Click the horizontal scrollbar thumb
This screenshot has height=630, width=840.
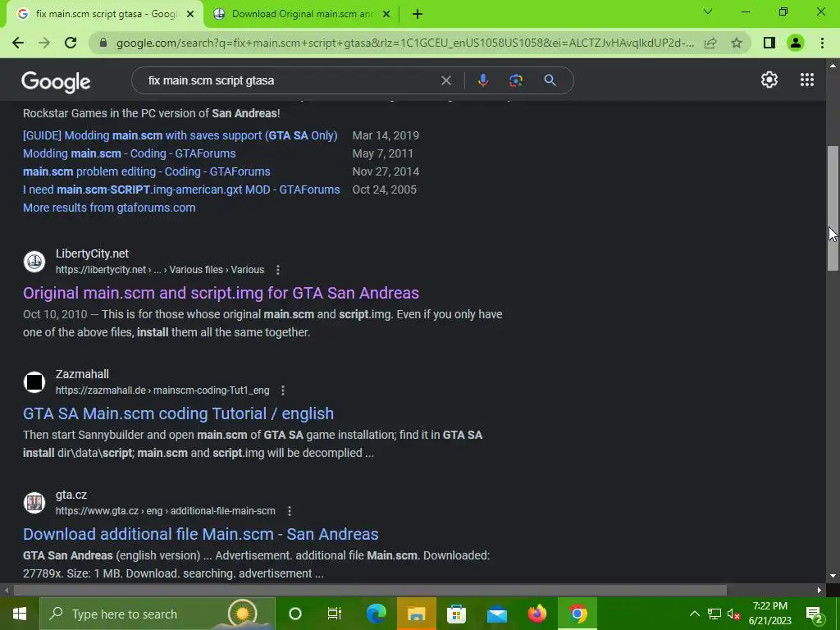370,591
